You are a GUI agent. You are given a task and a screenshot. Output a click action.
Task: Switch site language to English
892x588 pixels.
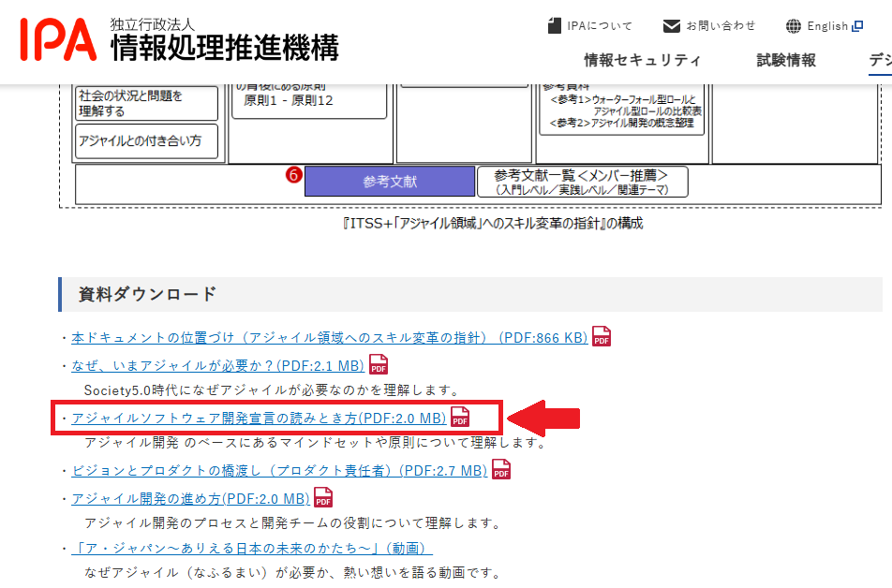point(827,26)
